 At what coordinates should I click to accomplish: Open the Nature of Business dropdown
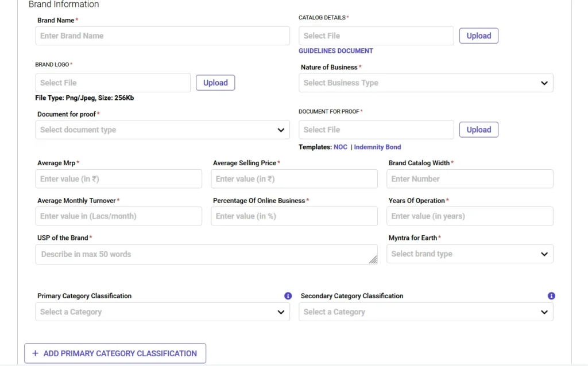tap(425, 83)
